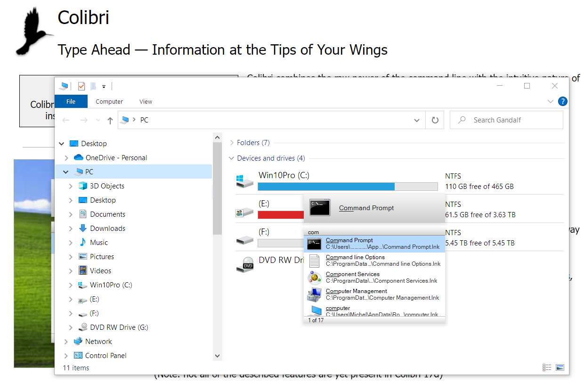
Task: Expand the Network item in the tree
Action: [x=66, y=341]
